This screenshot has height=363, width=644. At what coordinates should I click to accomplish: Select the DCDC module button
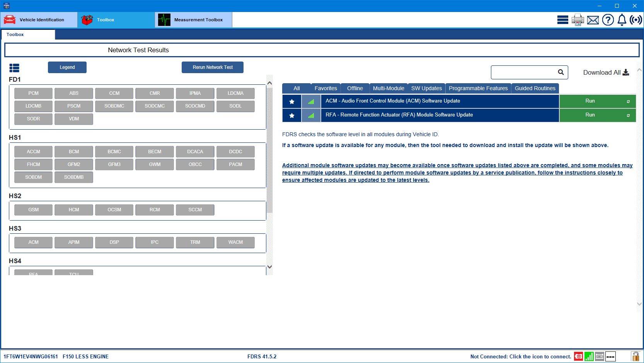235,152
